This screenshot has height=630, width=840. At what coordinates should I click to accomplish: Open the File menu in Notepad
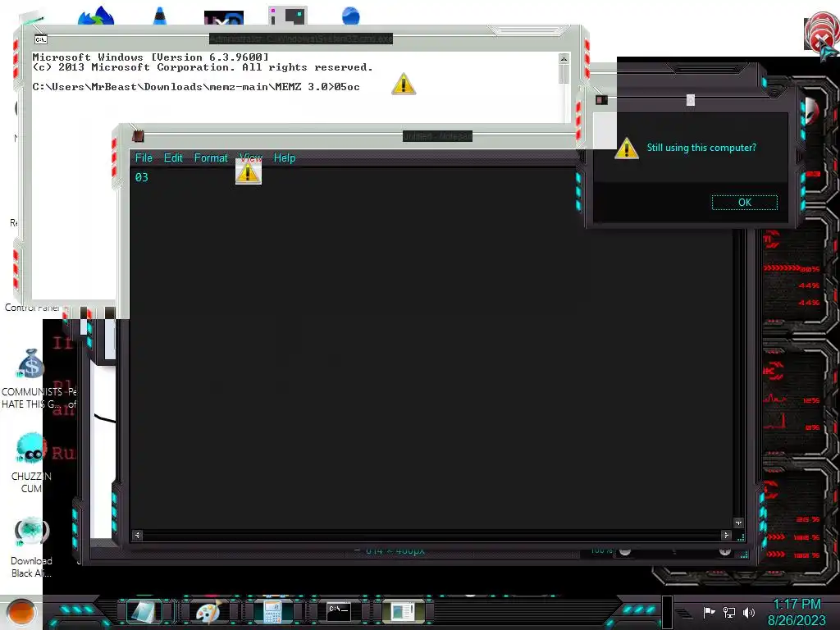click(x=144, y=158)
